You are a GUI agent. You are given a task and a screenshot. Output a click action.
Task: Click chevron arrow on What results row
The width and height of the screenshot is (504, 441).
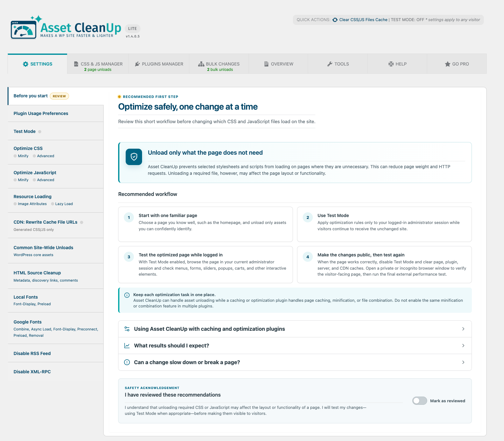pos(463,346)
